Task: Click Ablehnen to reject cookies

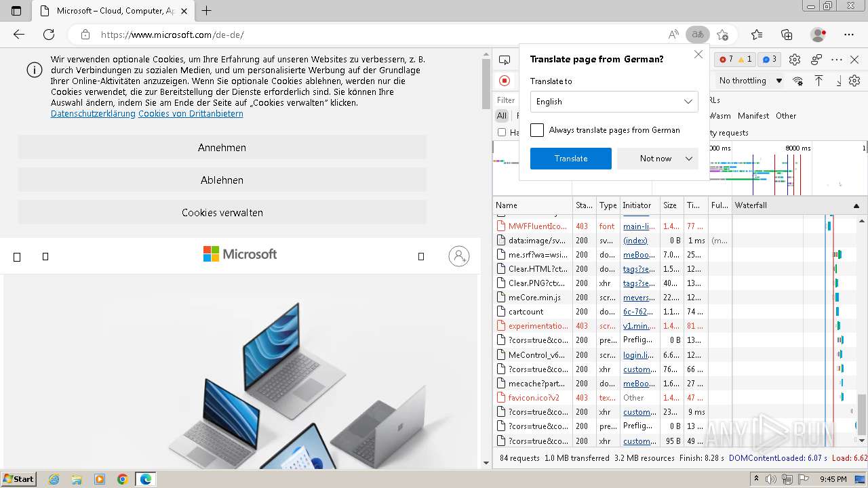Action: click(222, 180)
